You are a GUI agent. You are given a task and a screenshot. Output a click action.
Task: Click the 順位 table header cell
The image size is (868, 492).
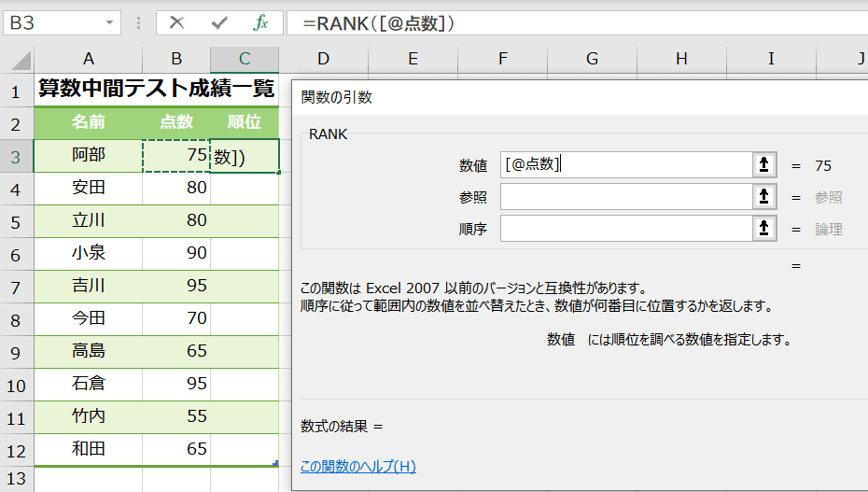coord(245,122)
